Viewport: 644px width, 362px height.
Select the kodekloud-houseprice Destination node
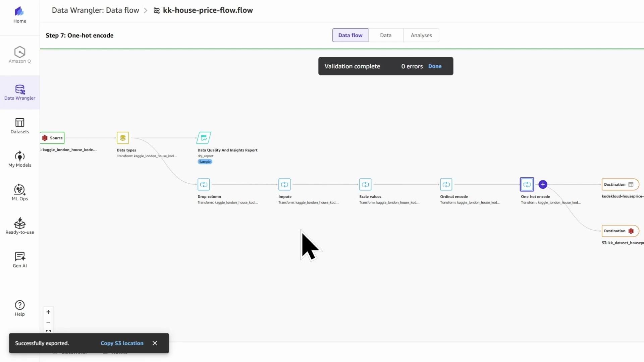pos(620,184)
